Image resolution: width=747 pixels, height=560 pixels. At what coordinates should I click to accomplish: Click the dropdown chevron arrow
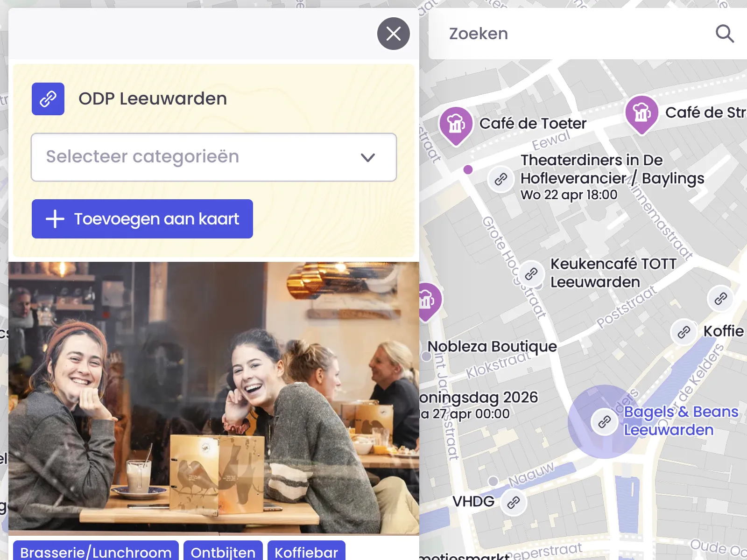click(368, 158)
